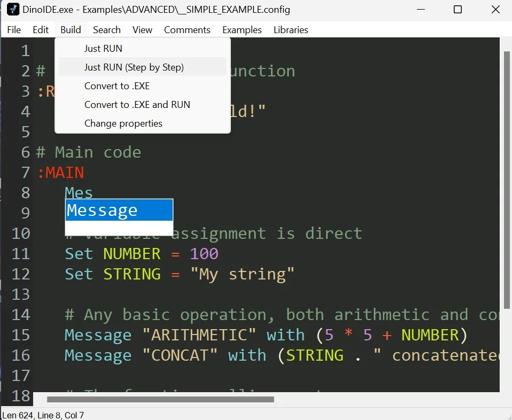Pick Message autocomplete suggestion
This screenshot has width=512, height=420.
point(119,210)
